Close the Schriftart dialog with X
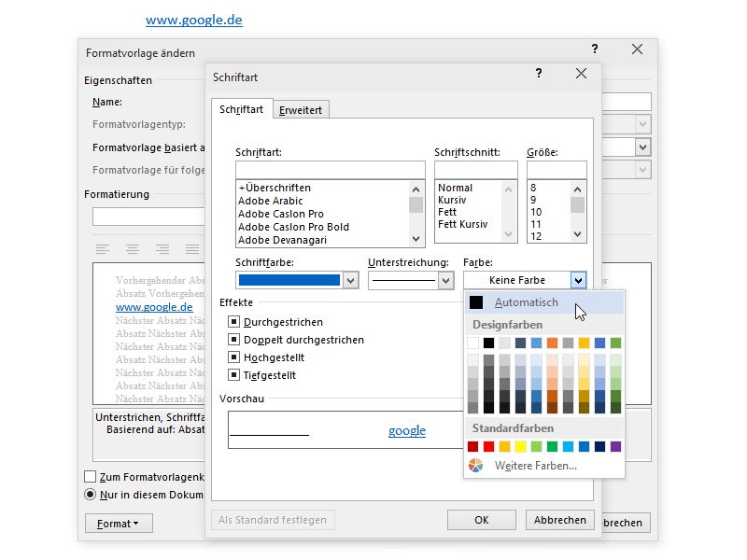The width and height of the screenshot is (747, 560). [x=581, y=74]
